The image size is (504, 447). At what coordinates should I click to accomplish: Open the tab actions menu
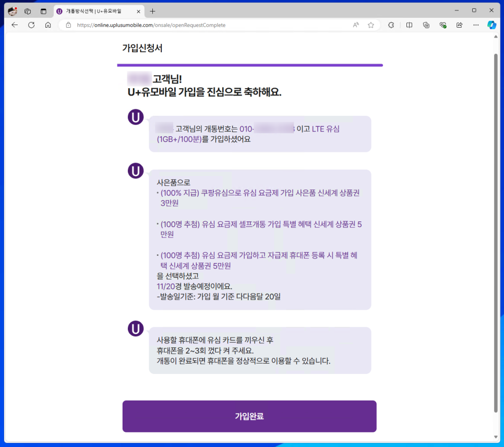(43, 11)
